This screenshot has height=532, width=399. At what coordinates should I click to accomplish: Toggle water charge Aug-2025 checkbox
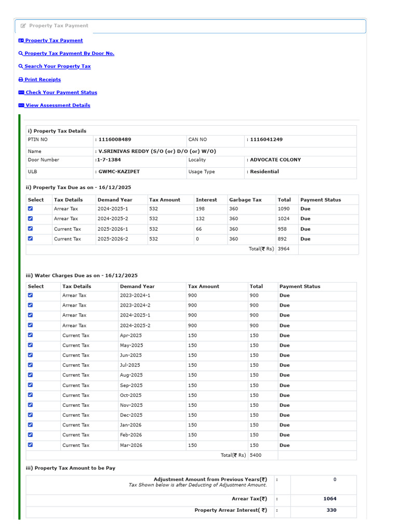[x=30, y=375]
